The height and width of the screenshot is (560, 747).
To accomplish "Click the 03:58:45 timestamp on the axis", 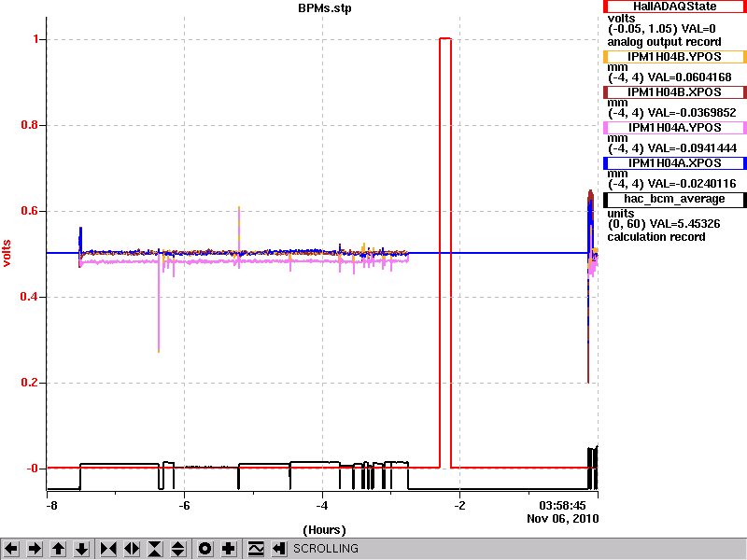I will [562, 506].
